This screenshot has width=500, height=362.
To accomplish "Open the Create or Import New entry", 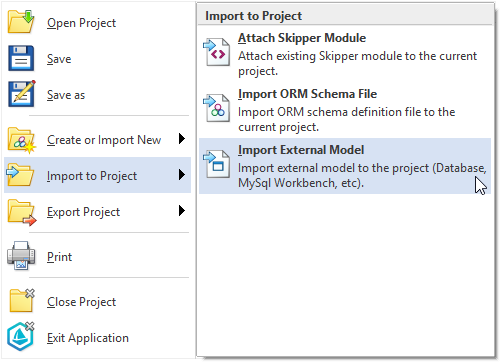I will [x=97, y=140].
